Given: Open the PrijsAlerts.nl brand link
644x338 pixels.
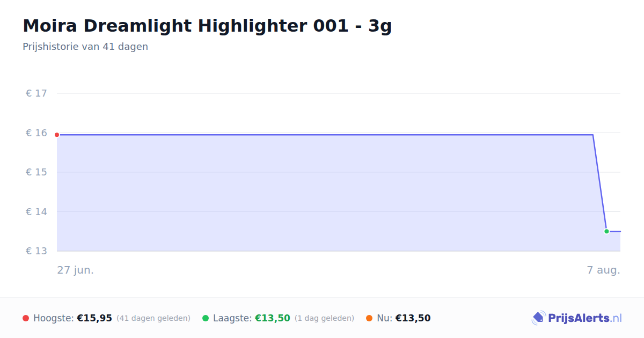Looking at the screenshot, I should [x=577, y=318].
